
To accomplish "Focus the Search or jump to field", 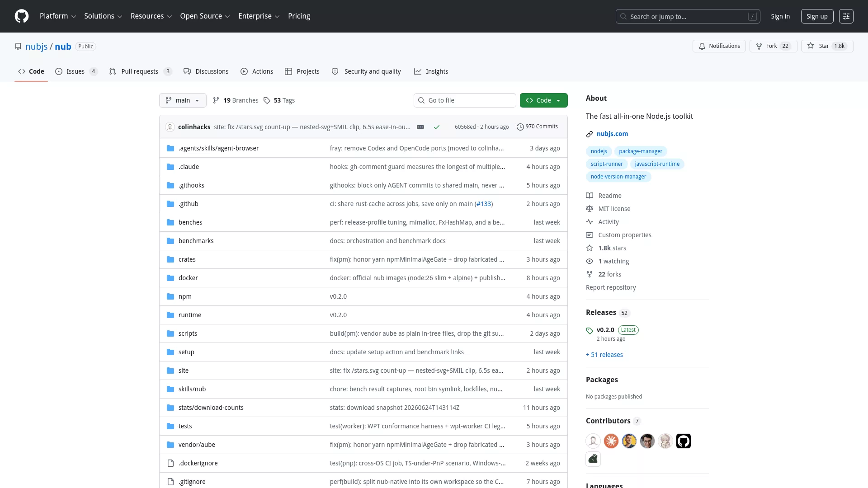I will (688, 16).
